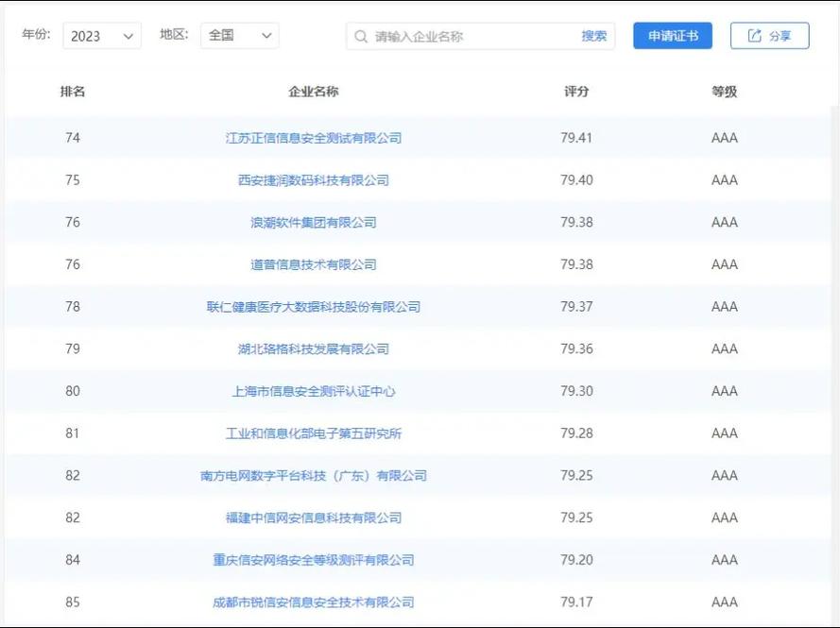This screenshot has width=840, height=628.
Task: Open 浪潮软件集团有限公司 link
Action: coord(314,223)
